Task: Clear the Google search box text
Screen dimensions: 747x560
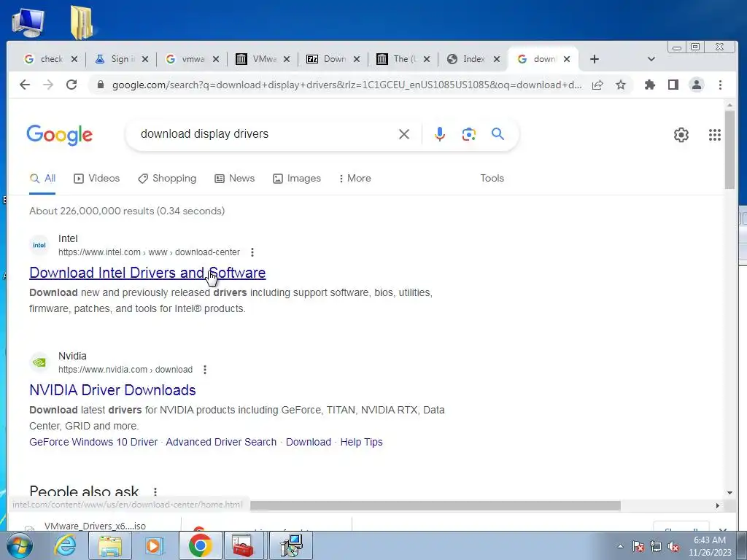Action: tap(404, 134)
